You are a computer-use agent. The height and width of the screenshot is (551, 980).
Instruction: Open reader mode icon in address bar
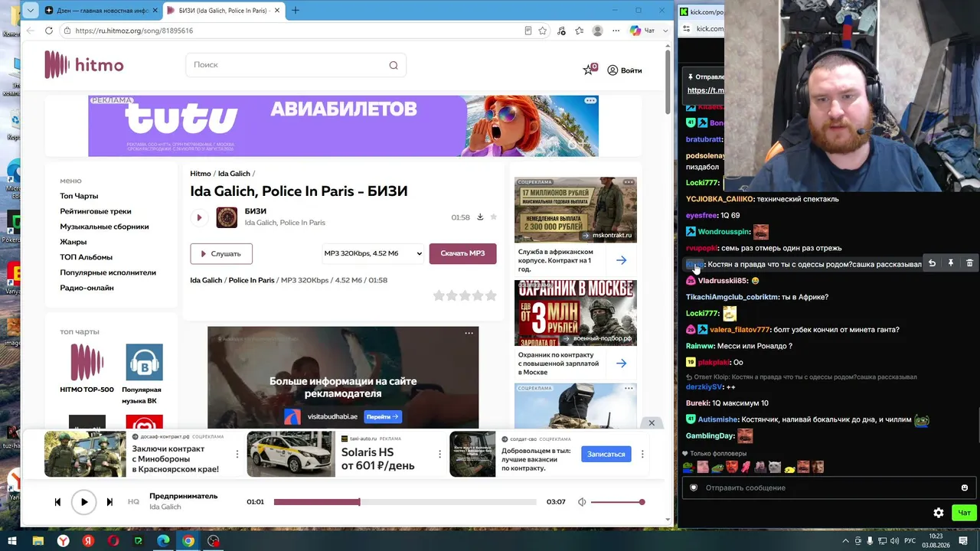pyautogui.click(x=528, y=31)
